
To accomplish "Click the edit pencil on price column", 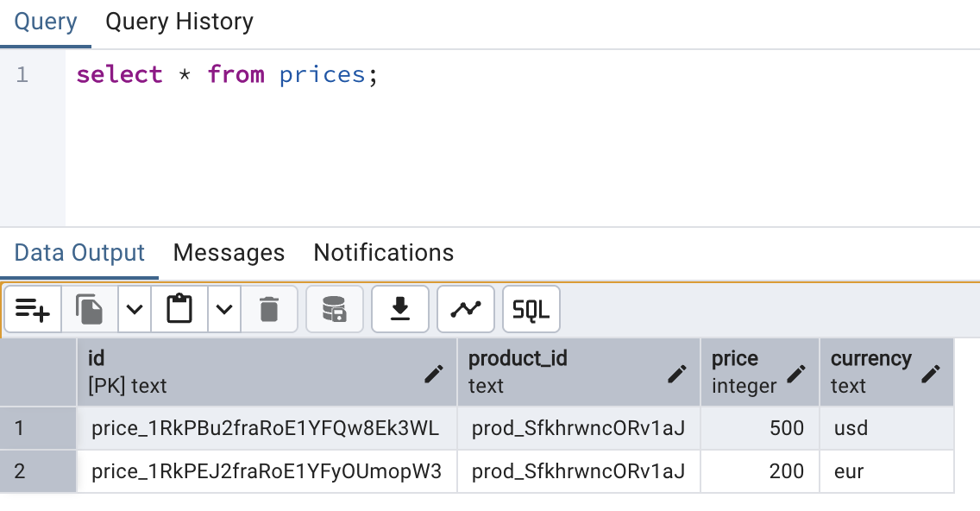I will click(x=795, y=374).
